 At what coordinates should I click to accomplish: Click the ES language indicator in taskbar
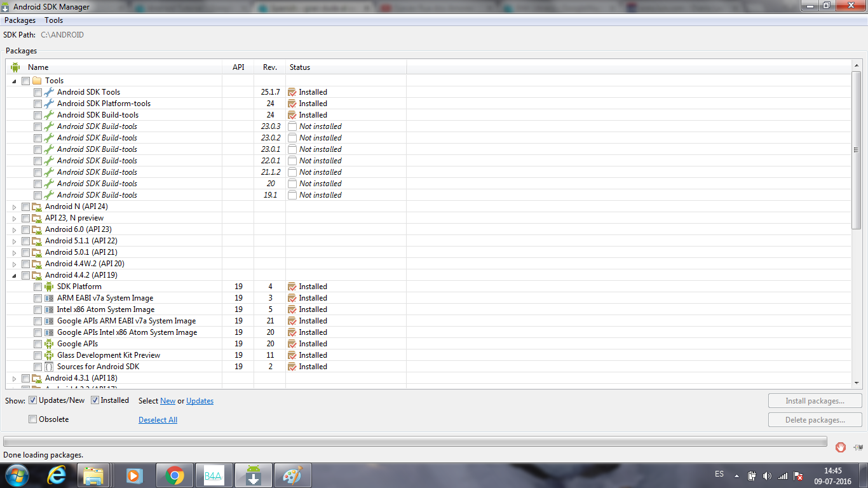click(719, 474)
